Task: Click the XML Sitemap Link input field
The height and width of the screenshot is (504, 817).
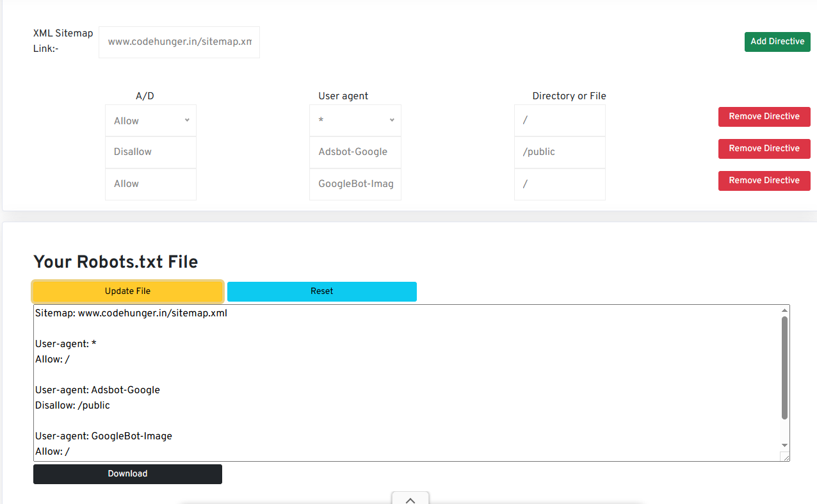Action: click(x=179, y=42)
